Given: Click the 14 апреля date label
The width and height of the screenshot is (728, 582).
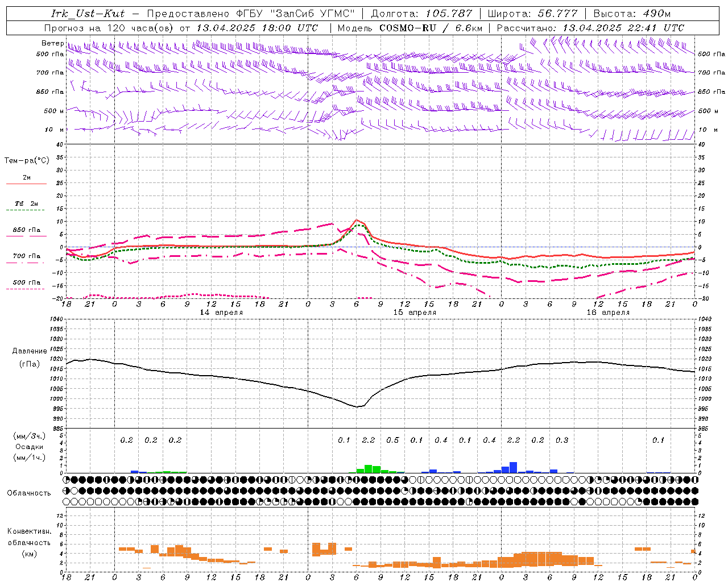Looking at the screenshot, I should pos(221,313).
